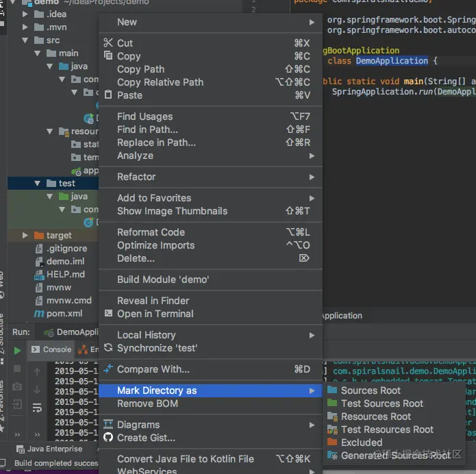
Task: Click the orange Excluded folder icon
Action: 332,442
